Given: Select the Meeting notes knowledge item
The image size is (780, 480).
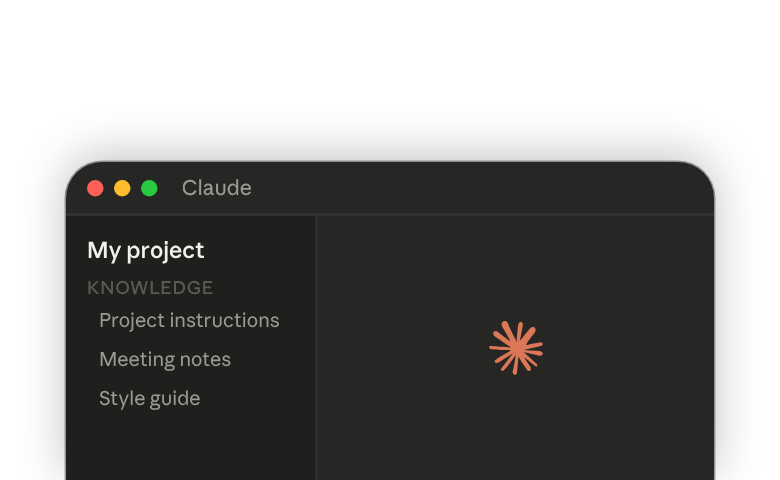Looking at the screenshot, I should point(165,359).
